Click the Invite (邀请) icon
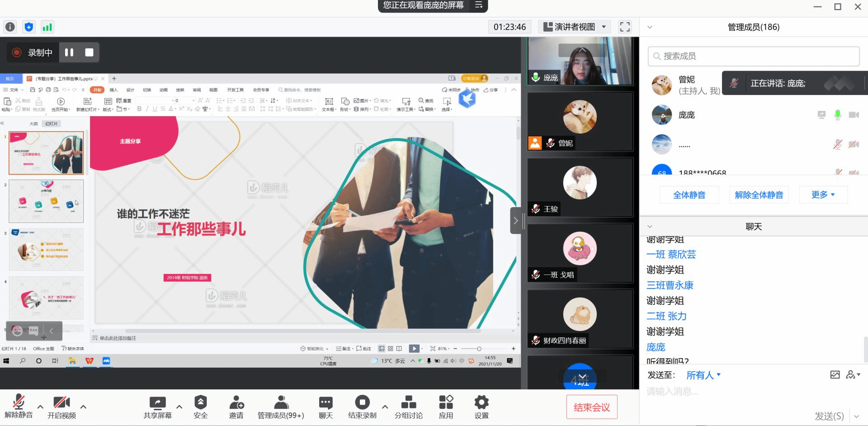The height and width of the screenshot is (426, 868). pos(236,402)
